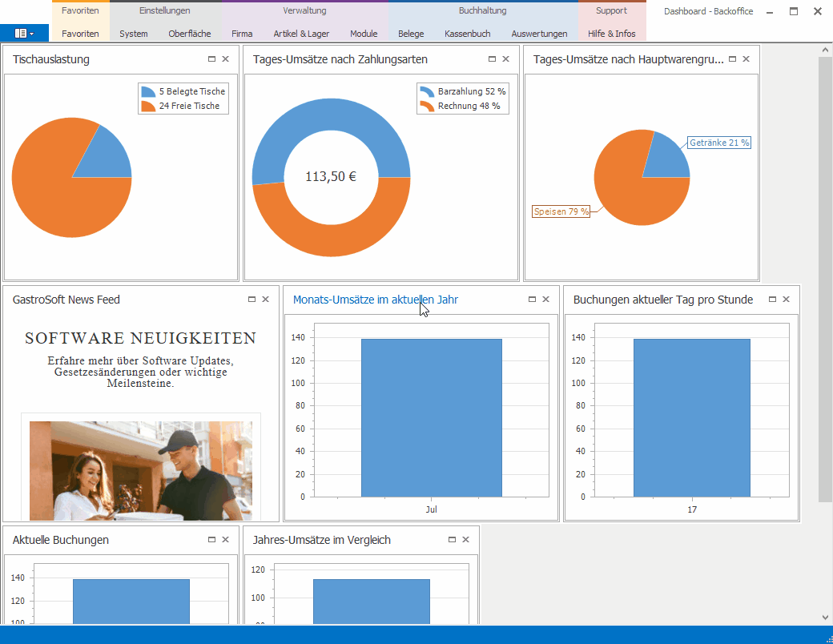The height and width of the screenshot is (644, 833).
Task: Close the Tischauslastung panel
Action: [225, 59]
